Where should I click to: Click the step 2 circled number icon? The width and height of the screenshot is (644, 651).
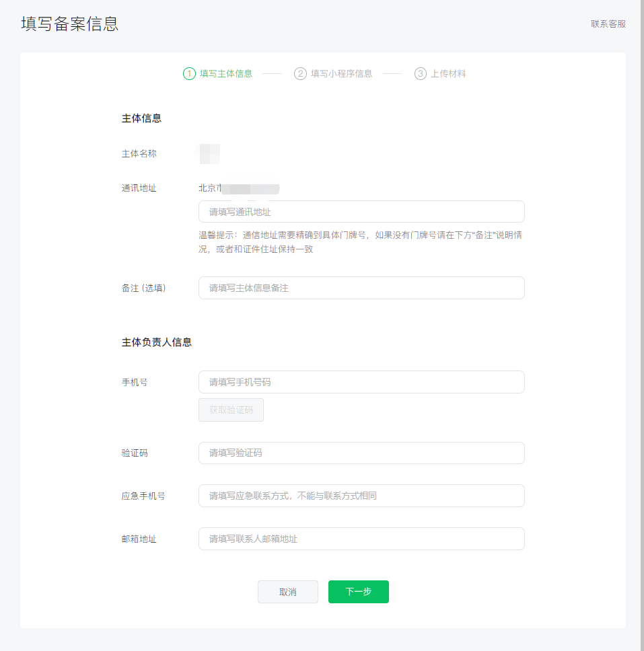tap(300, 74)
